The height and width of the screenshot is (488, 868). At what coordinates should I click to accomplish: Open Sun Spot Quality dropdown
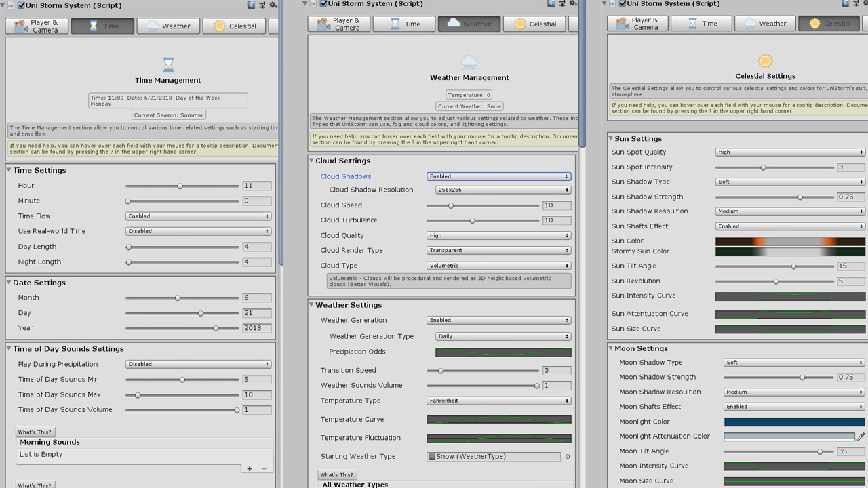click(791, 152)
